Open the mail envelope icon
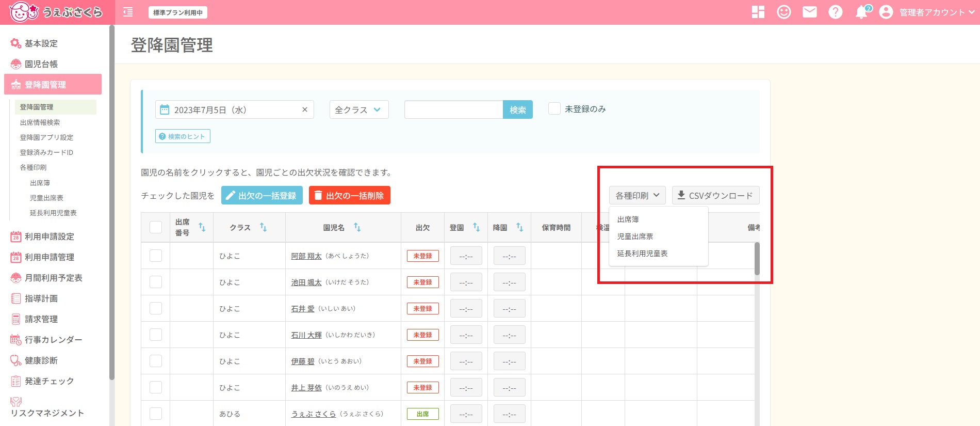This screenshot has height=426, width=980. [810, 12]
